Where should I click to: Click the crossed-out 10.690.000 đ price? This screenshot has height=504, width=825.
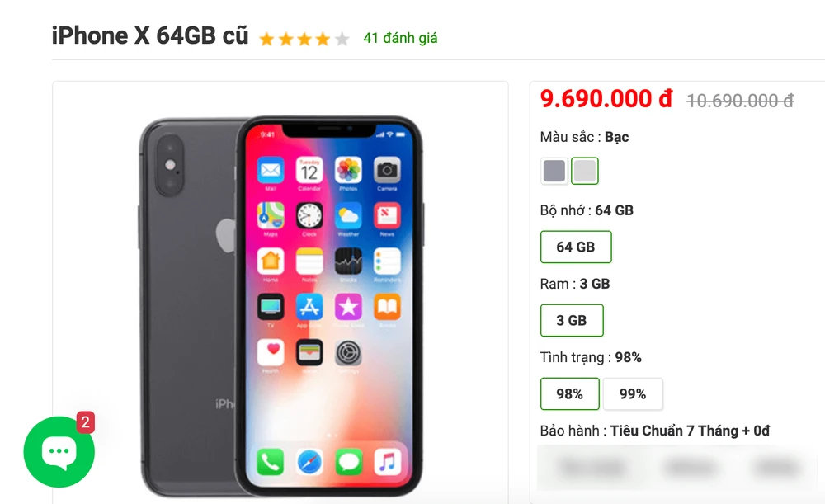pyautogui.click(x=740, y=101)
